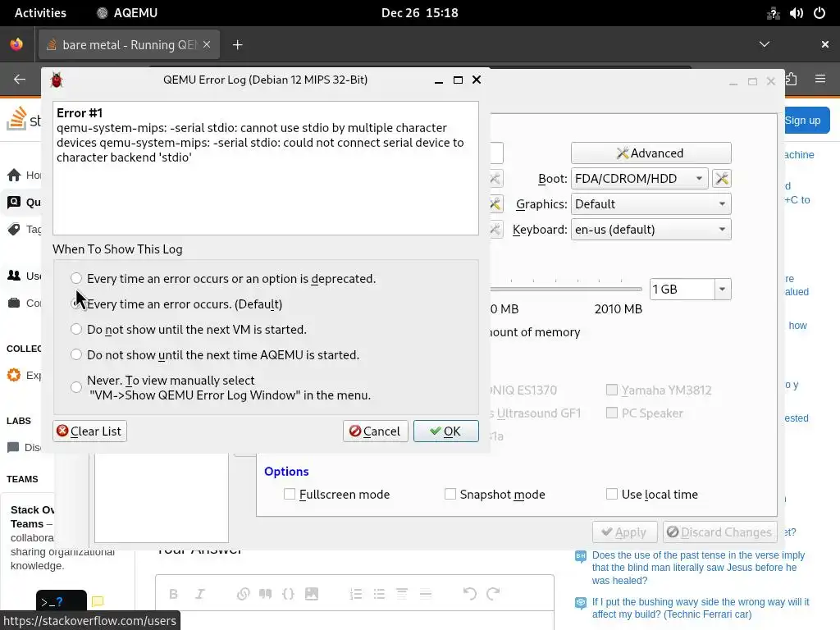Image resolution: width=840 pixels, height=630 pixels.
Task: Click the Firefox logo icon in tab bar
Action: coord(16,44)
